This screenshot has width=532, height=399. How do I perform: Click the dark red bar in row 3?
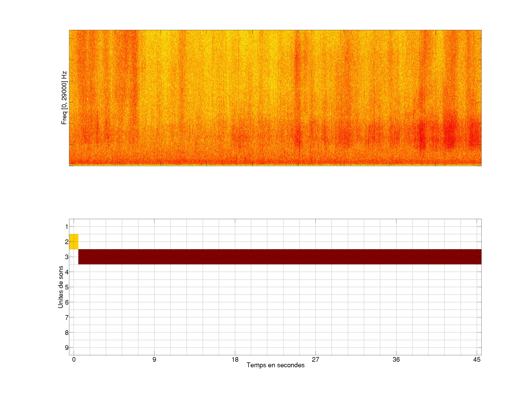click(280, 257)
